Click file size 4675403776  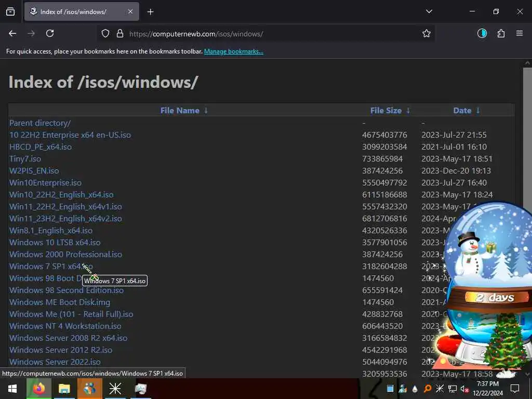(x=384, y=135)
